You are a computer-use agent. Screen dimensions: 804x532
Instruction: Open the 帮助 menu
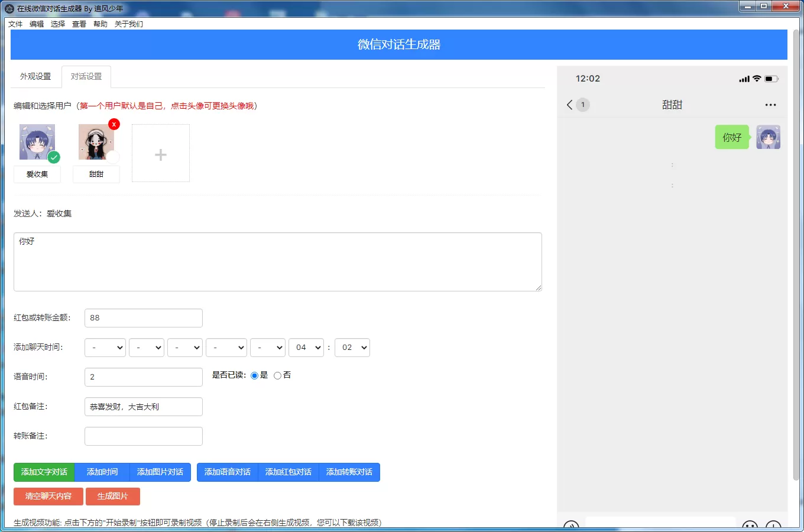100,24
